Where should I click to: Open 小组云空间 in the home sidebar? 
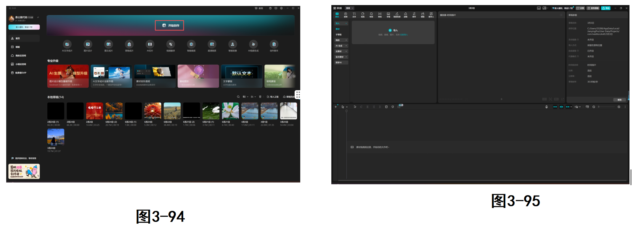(x=24, y=64)
